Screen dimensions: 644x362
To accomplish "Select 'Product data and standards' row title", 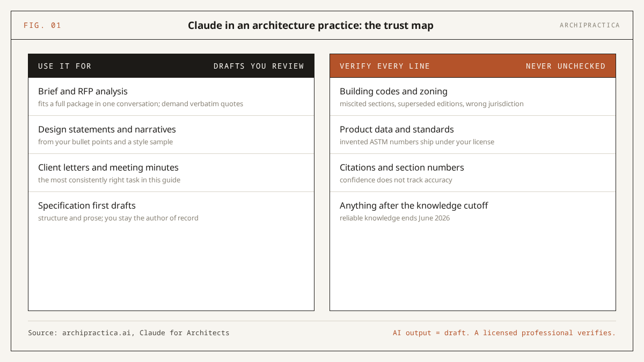I will tap(397, 129).
